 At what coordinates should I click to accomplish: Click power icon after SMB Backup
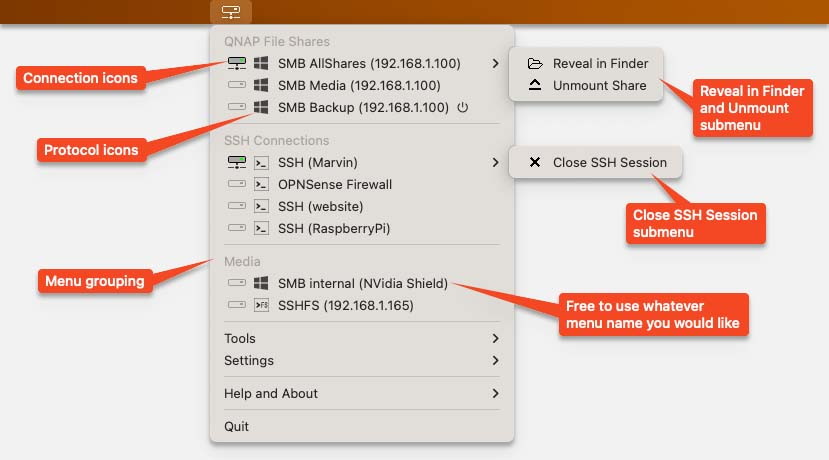click(x=462, y=108)
